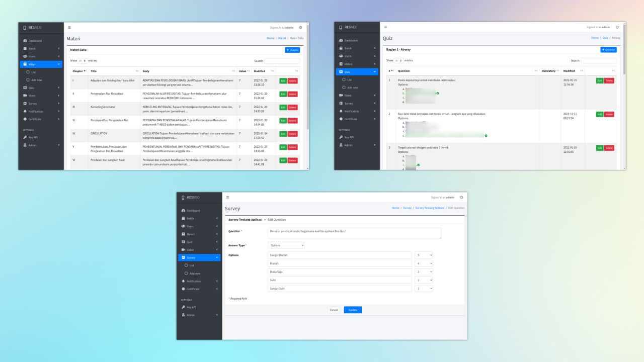Click Edit for the Konseling Antenatal chapter
This screenshot has height=362, width=644.
pos(283,108)
